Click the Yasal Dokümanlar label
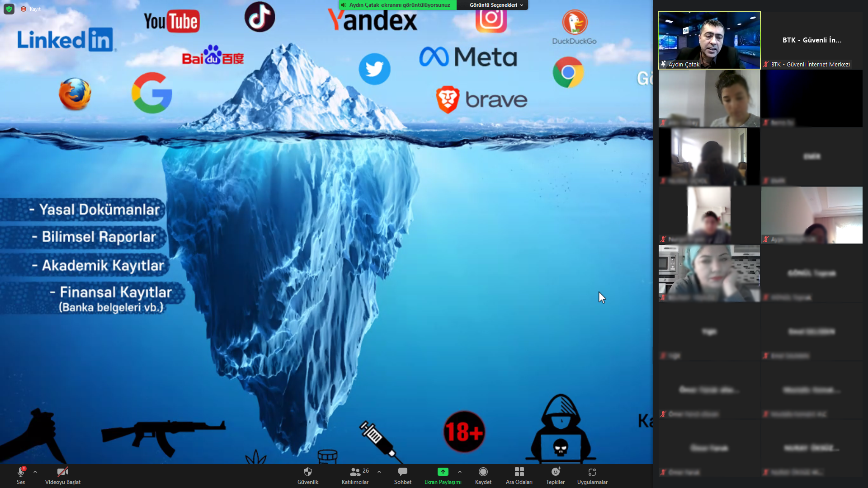 [x=95, y=210]
